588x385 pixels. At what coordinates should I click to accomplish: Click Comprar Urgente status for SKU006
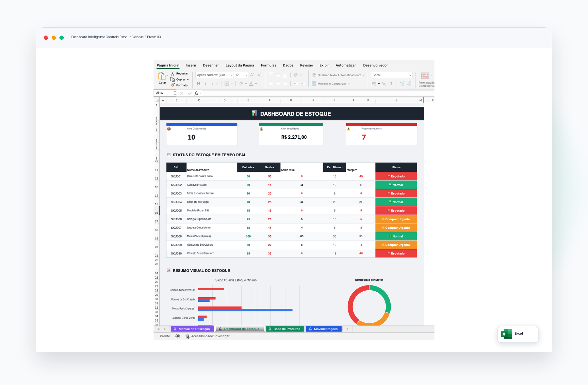click(396, 219)
